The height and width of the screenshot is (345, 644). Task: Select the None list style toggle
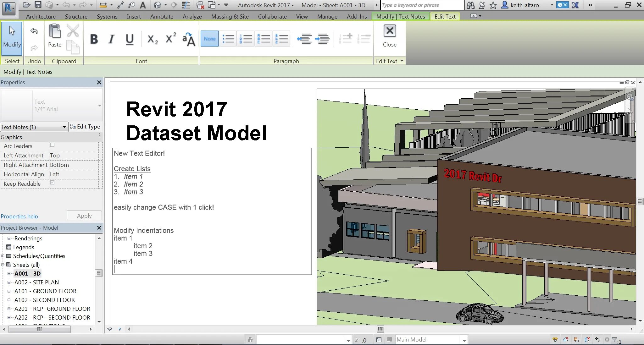pyautogui.click(x=209, y=39)
